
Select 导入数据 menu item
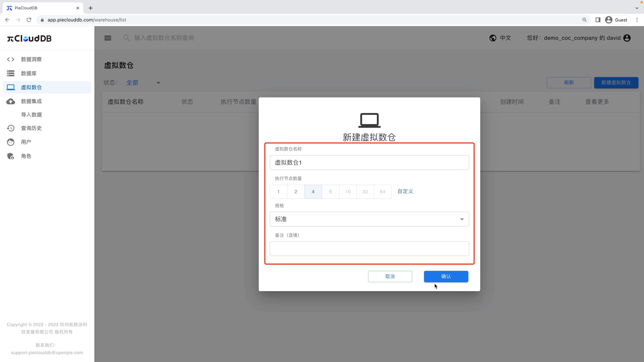pyautogui.click(x=31, y=115)
